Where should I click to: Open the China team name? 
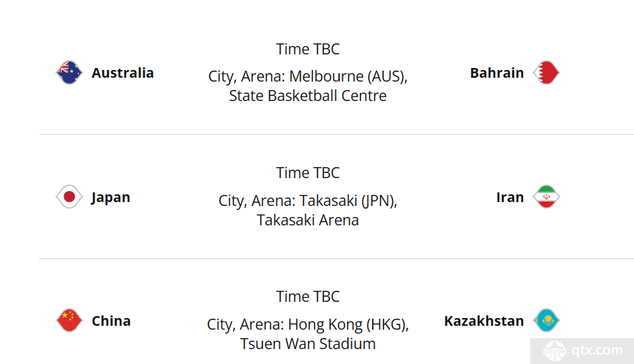[112, 321]
